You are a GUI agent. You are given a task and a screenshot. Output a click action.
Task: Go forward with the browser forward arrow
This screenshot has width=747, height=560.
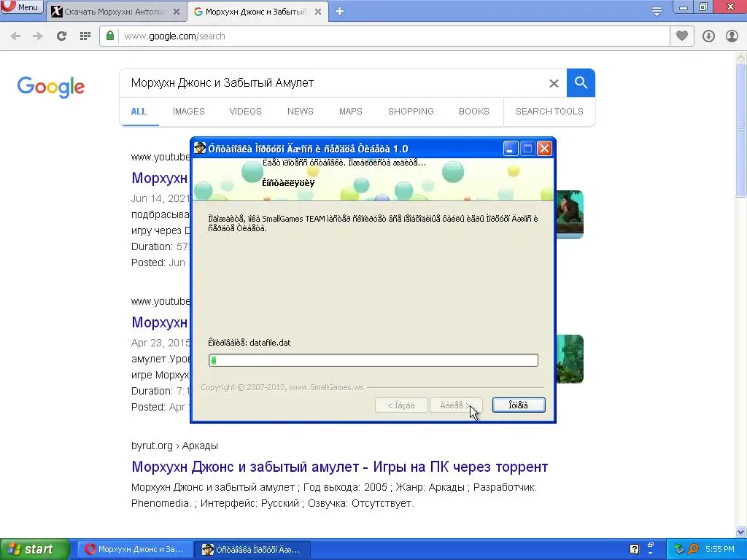point(38,36)
